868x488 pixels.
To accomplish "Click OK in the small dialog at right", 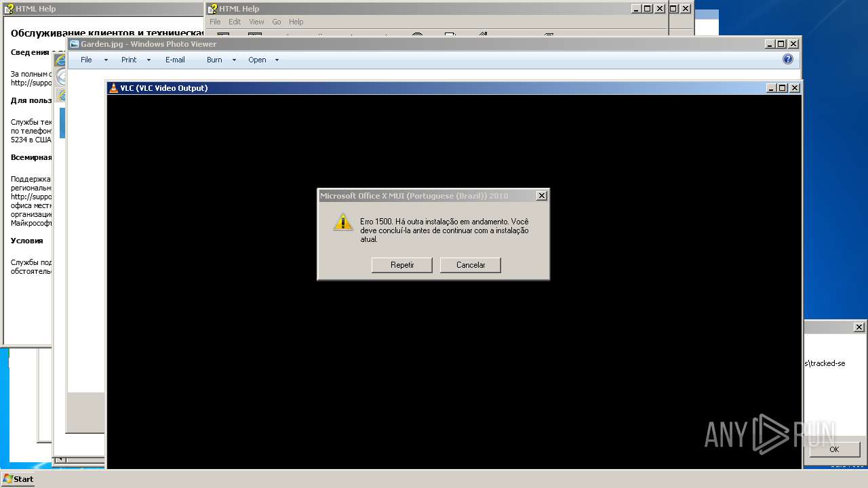I will pos(834,449).
